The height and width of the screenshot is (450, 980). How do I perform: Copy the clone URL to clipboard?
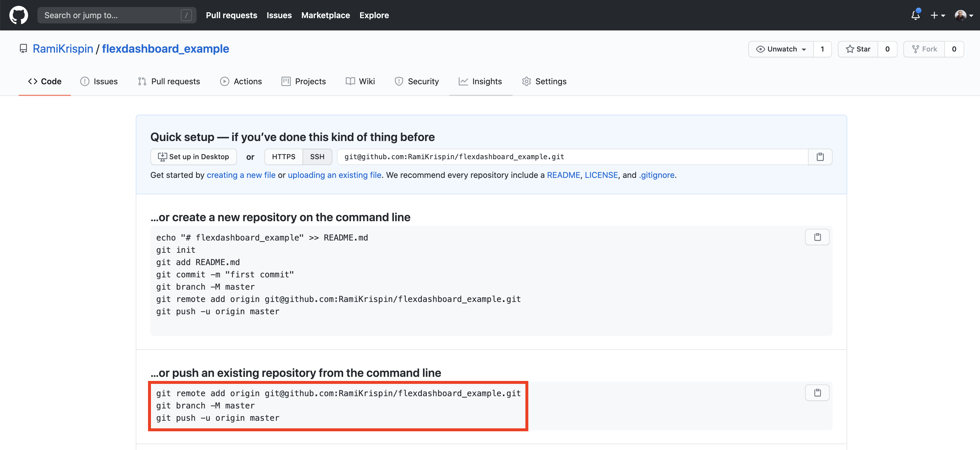pos(820,157)
